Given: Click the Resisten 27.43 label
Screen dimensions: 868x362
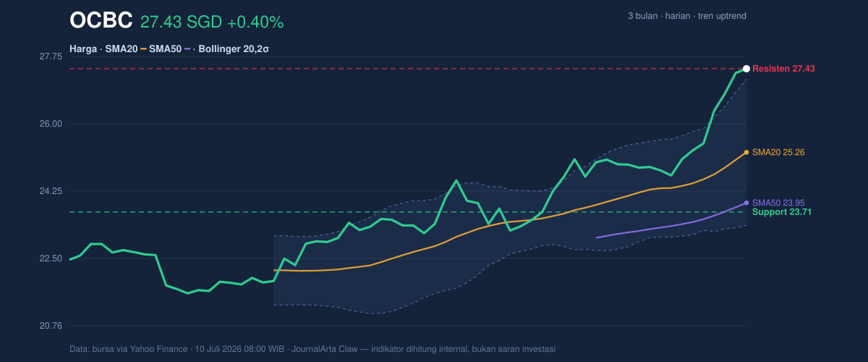Looking at the screenshot, I should coord(783,69).
